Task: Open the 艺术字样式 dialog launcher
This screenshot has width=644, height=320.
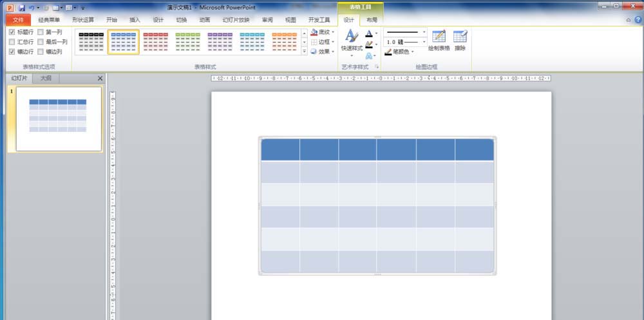Action: [x=376, y=66]
